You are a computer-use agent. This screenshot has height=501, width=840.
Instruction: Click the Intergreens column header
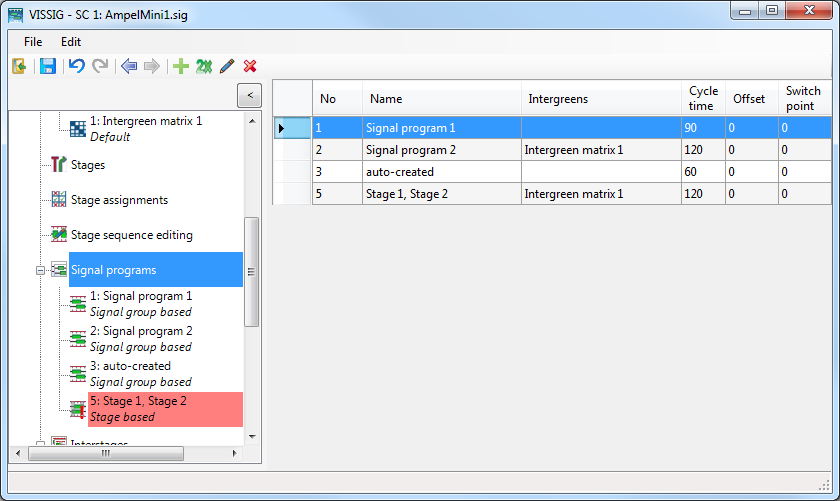click(558, 99)
